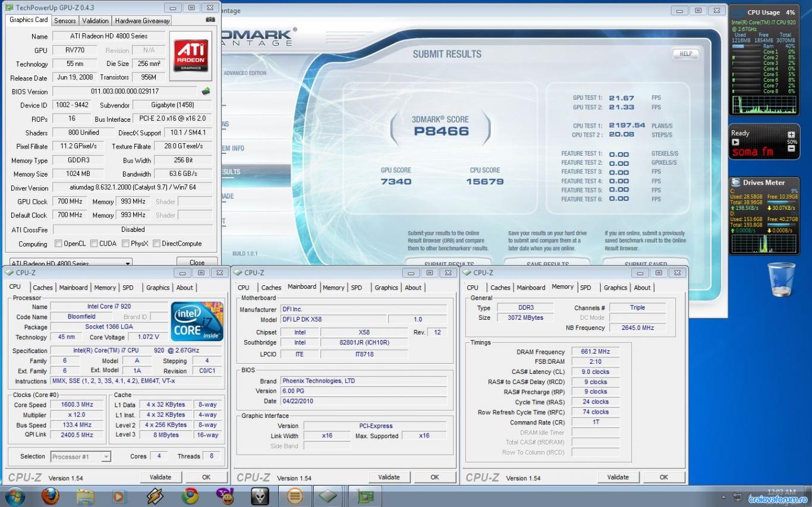
Task: Open Yahoo Messenger from the taskbar
Action: [225, 496]
